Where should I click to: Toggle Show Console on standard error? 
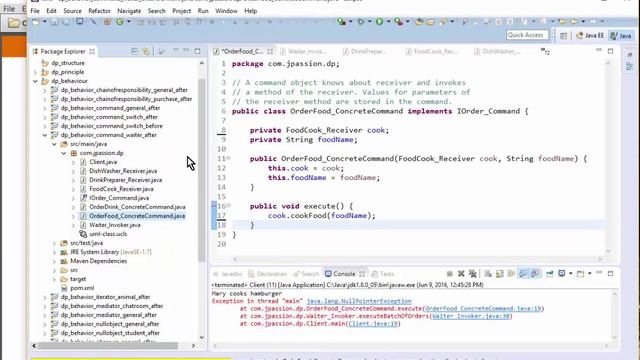click(x=535, y=273)
